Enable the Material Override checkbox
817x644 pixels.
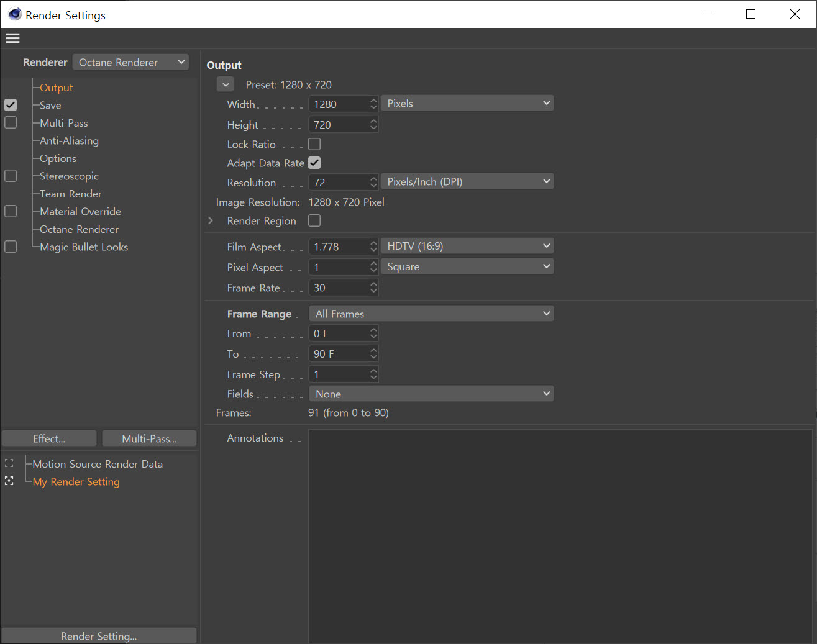11,211
